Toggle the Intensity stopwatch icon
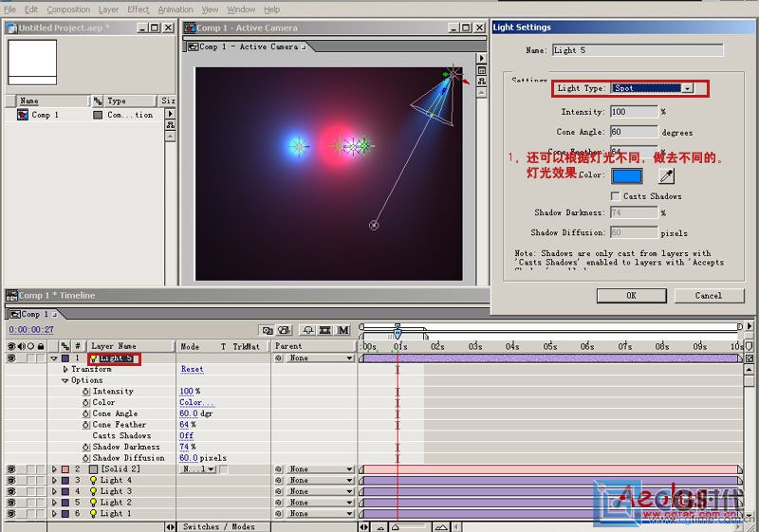 point(85,392)
